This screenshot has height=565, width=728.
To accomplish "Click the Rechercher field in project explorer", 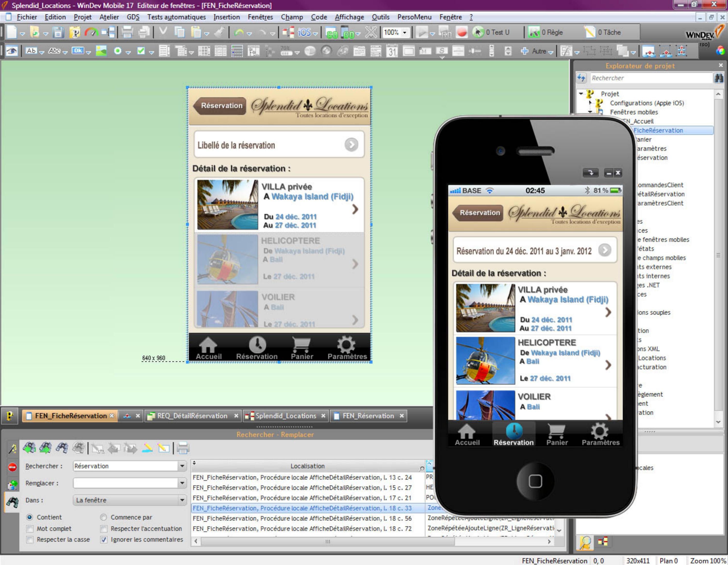I will tap(650, 78).
